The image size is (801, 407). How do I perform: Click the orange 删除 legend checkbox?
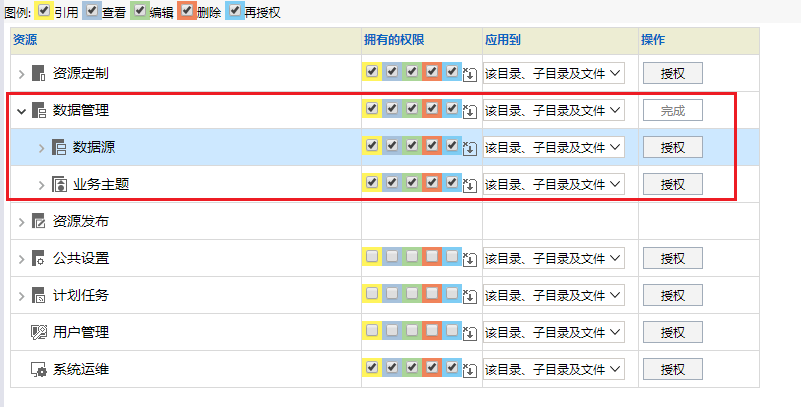(x=186, y=10)
